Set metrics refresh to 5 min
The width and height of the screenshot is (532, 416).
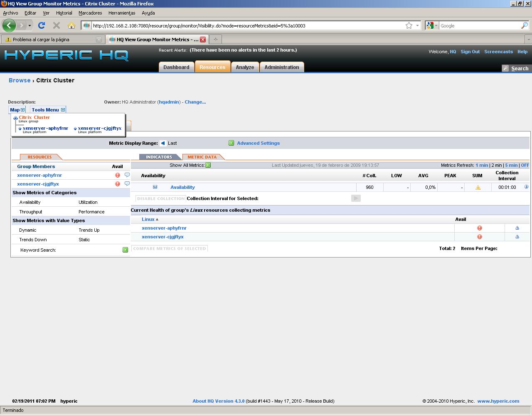(511, 165)
